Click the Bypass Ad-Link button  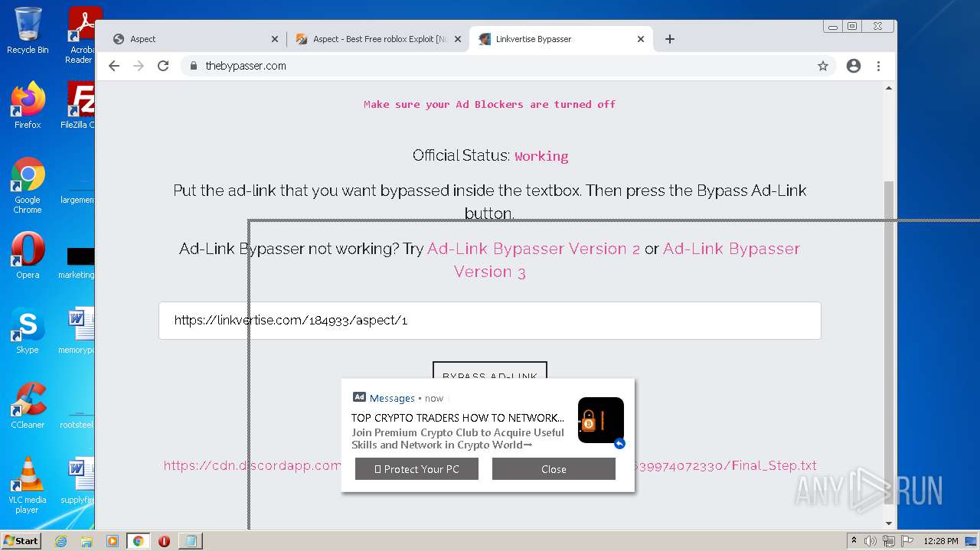tap(490, 370)
